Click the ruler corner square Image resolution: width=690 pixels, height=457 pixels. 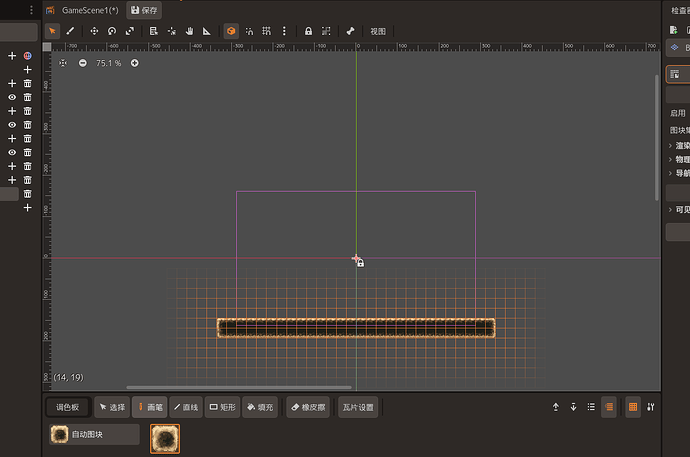[47, 47]
